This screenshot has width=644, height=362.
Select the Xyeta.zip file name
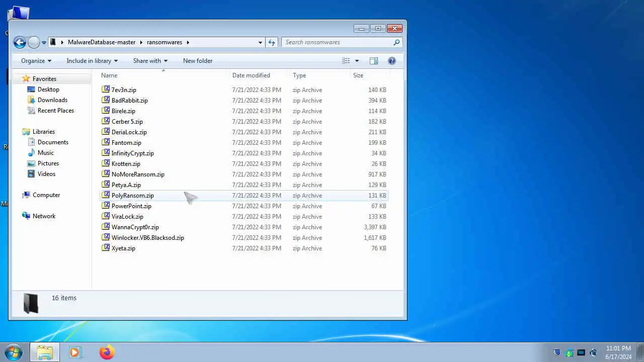pyautogui.click(x=123, y=248)
